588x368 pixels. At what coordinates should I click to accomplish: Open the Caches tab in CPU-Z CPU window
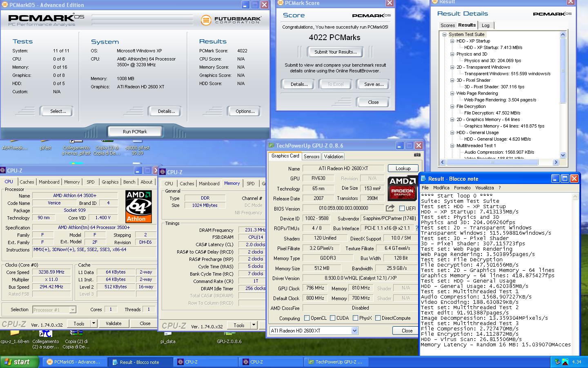point(27,182)
